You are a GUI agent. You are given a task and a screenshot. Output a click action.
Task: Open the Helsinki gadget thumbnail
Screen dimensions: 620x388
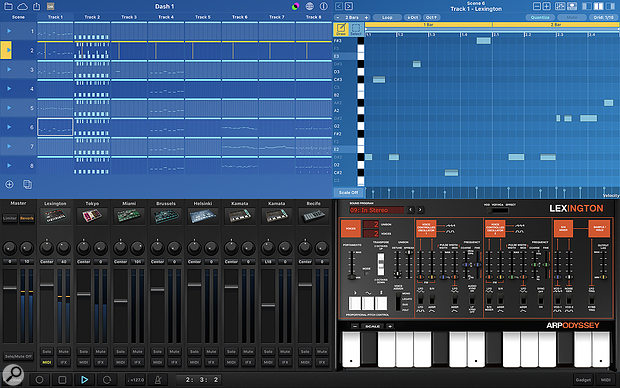[203, 216]
